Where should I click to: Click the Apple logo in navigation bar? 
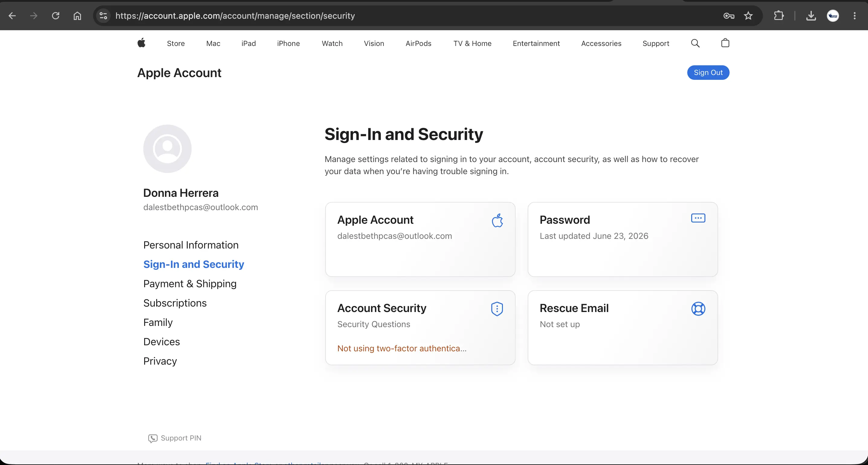(x=141, y=43)
